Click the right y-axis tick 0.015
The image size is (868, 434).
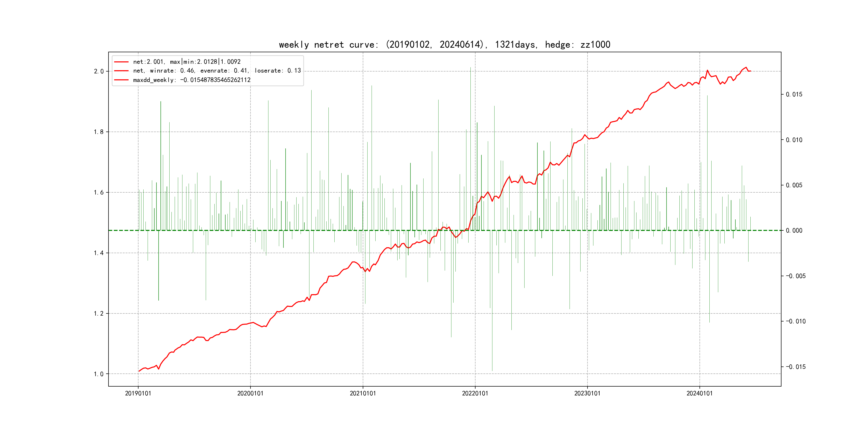click(794, 94)
